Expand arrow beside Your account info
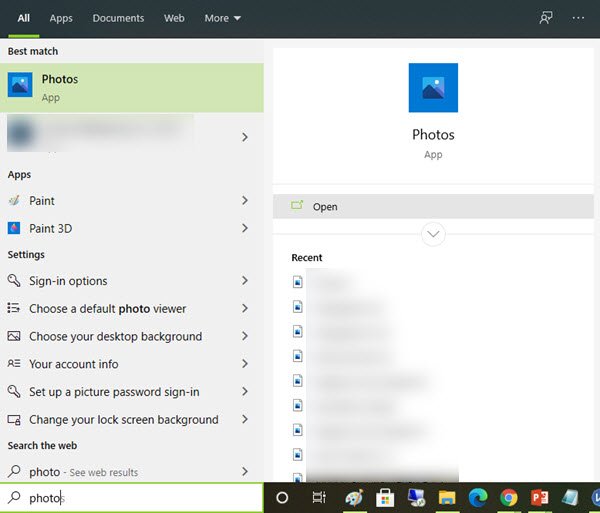Screen dimensions: 600x513 [x=245, y=364]
